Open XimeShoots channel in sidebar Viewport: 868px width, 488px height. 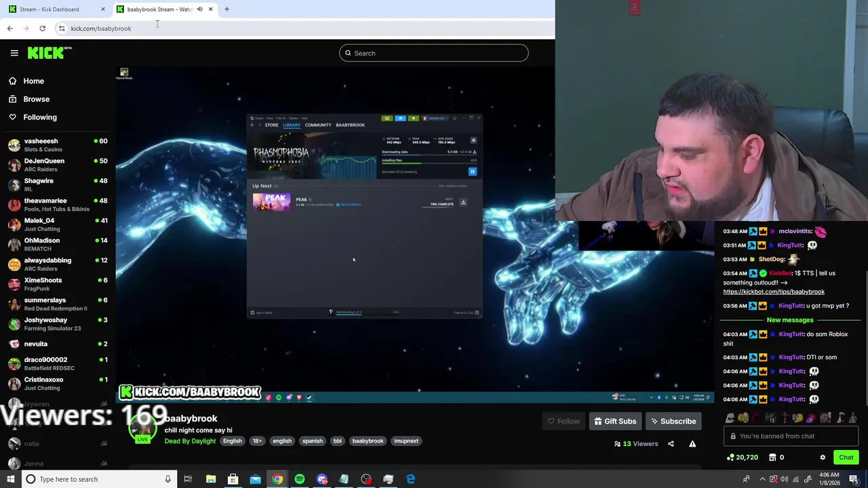click(58, 284)
